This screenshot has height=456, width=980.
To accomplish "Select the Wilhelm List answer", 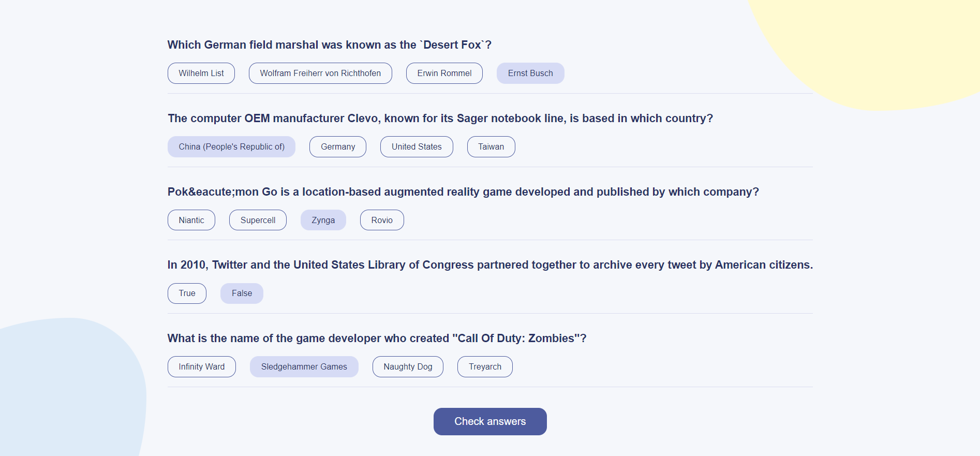I will 201,73.
